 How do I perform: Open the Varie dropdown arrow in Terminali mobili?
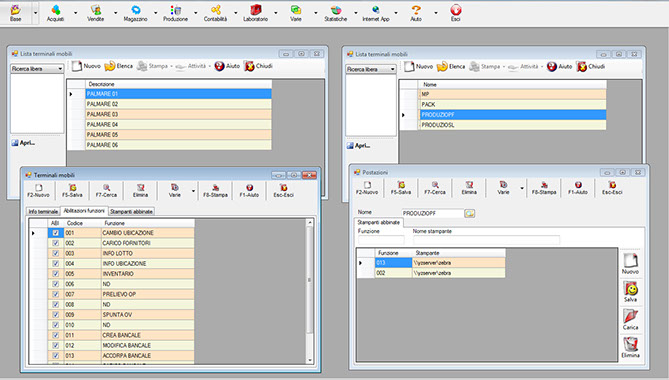[193, 191]
